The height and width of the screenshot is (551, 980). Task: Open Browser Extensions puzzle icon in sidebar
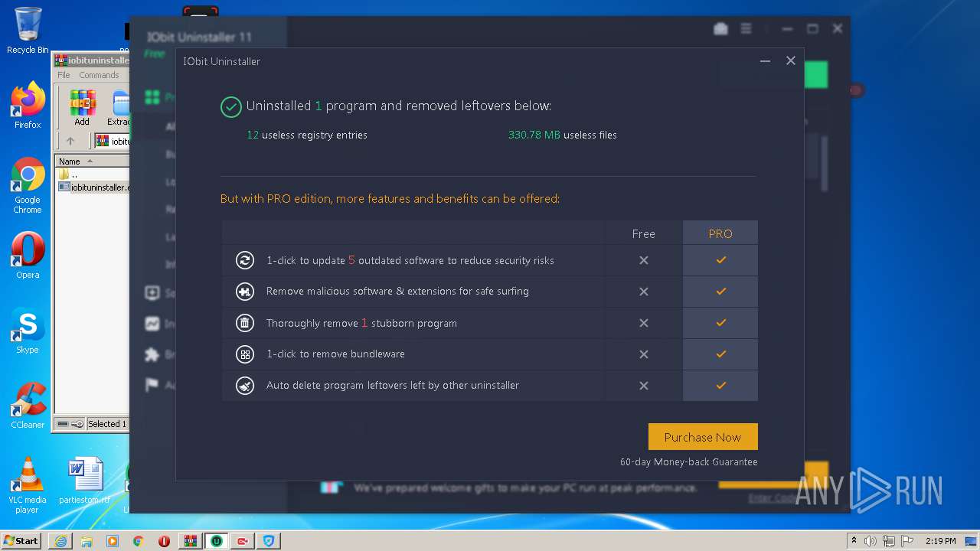click(x=152, y=354)
